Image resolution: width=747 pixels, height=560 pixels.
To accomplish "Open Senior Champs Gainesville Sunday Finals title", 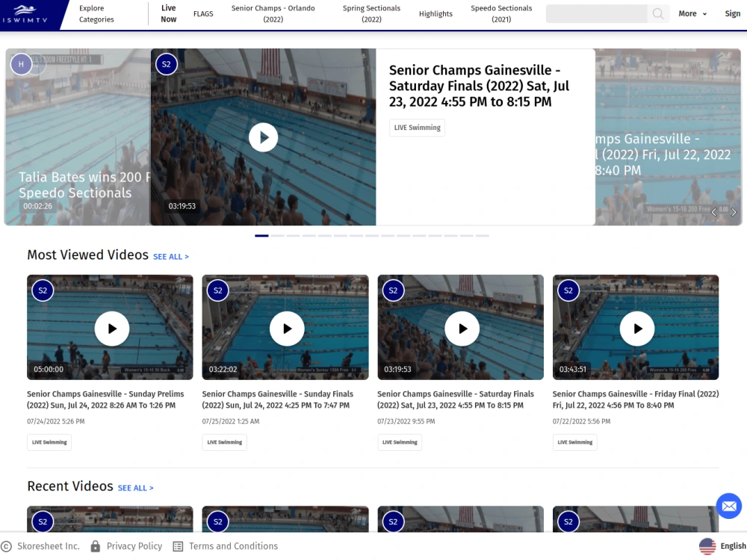I will click(277, 399).
